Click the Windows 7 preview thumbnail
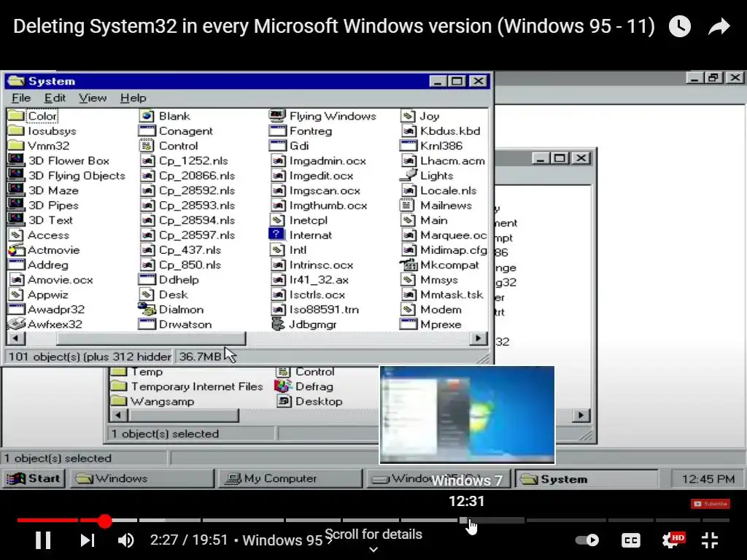Viewport: 747px width, 560px height. pos(467,415)
